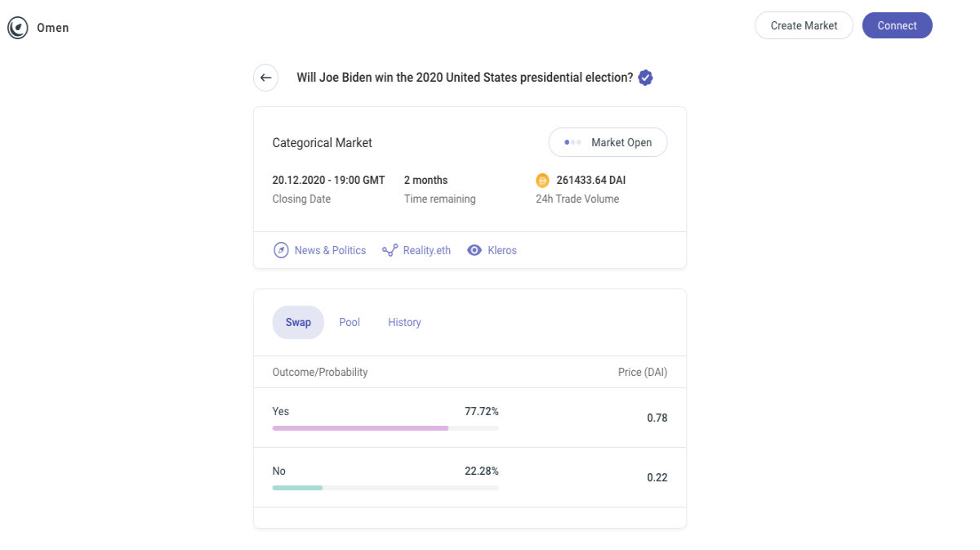This screenshot has height=550, width=980.
Task: Switch to the Pool tab
Action: (350, 322)
